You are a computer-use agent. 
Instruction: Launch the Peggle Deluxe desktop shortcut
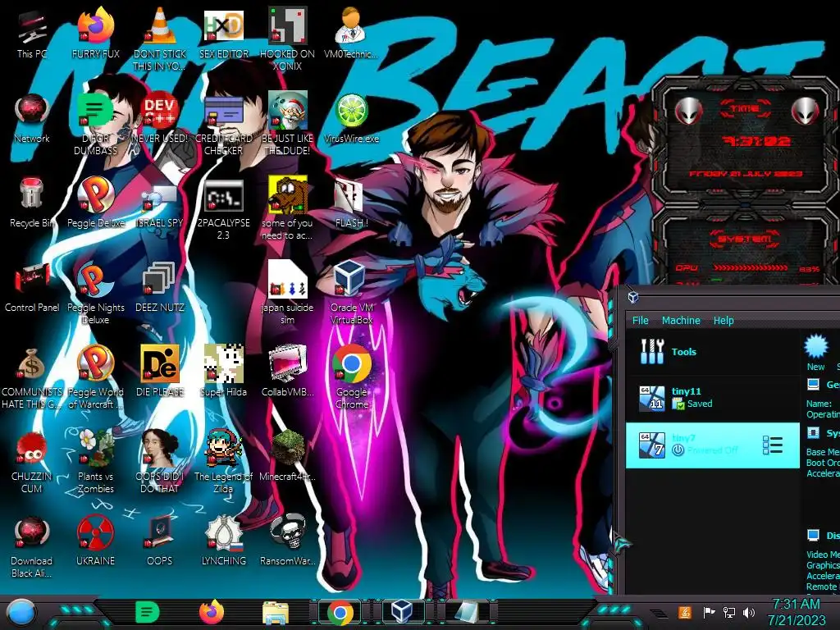(x=95, y=203)
